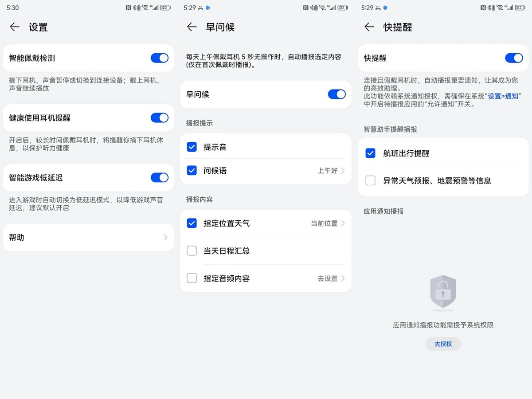Click the NFC icon in the first status bar

click(x=129, y=7)
